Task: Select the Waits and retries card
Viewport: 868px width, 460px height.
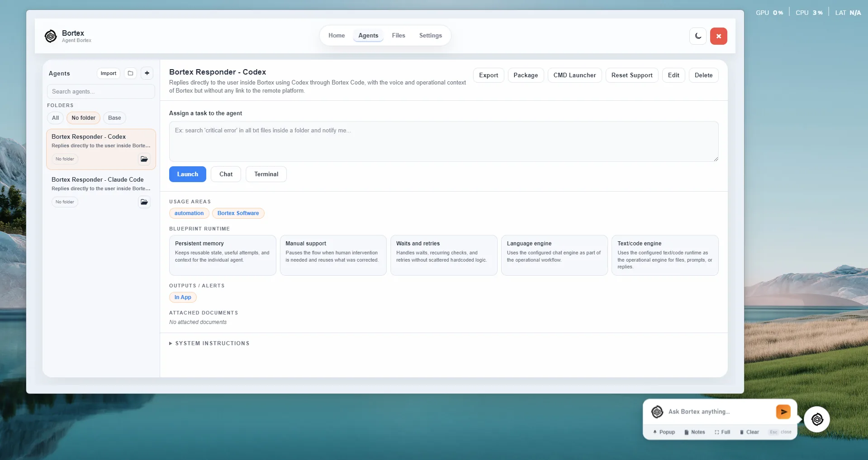Action: tap(444, 255)
